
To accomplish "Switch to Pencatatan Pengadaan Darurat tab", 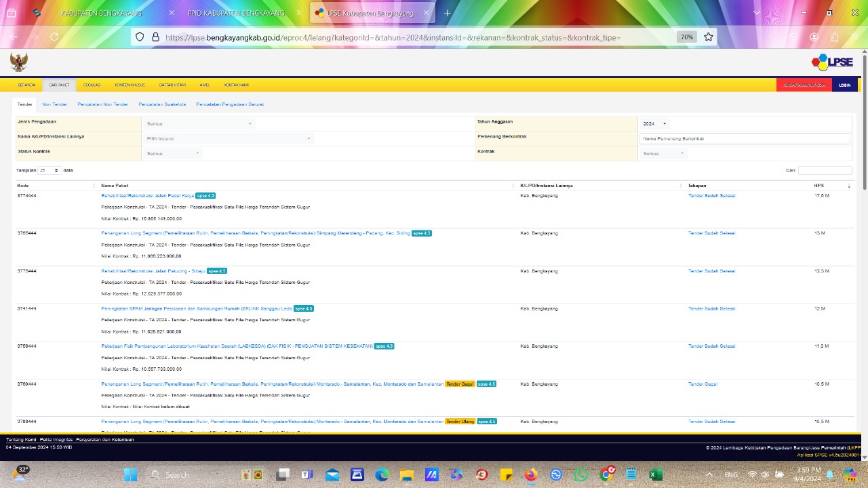I will pos(230,104).
